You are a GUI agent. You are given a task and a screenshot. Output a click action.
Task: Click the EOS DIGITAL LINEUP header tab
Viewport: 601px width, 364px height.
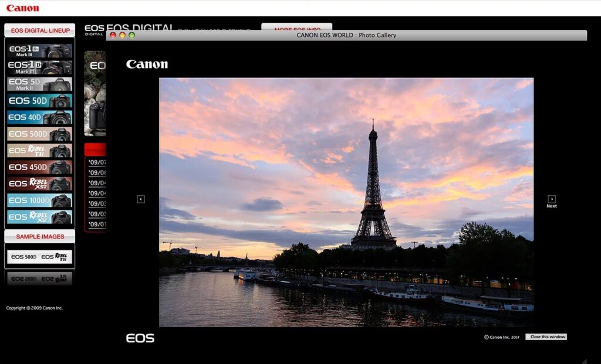point(40,30)
